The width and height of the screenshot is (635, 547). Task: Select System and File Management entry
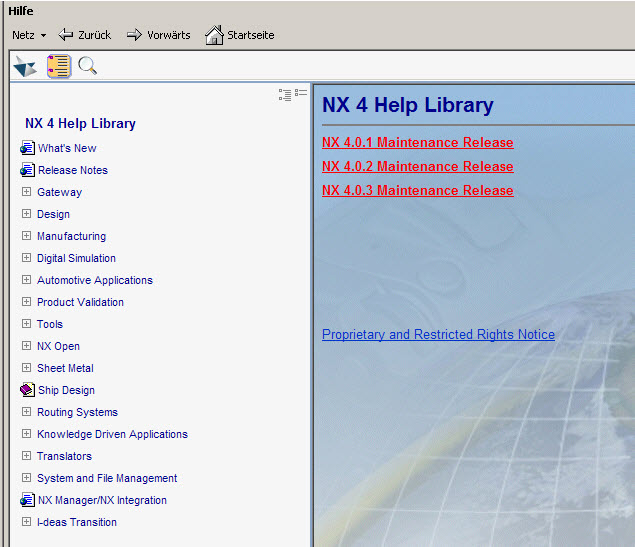tap(107, 478)
